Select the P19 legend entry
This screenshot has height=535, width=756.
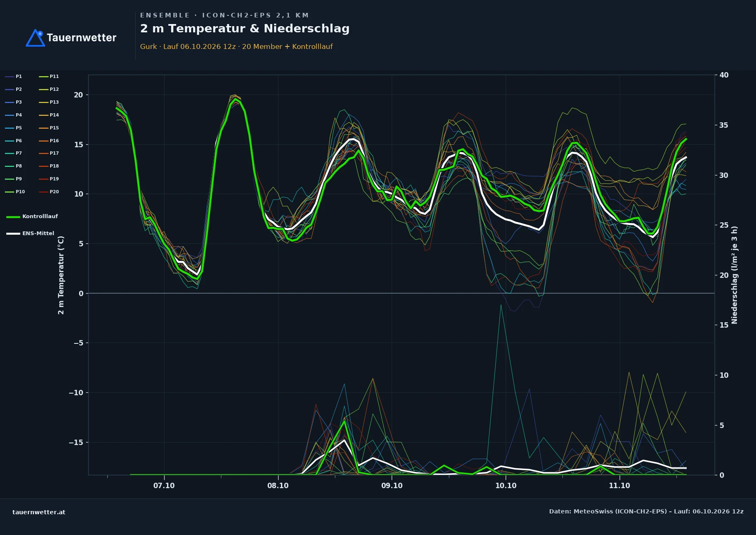click(x=49, y=179)
